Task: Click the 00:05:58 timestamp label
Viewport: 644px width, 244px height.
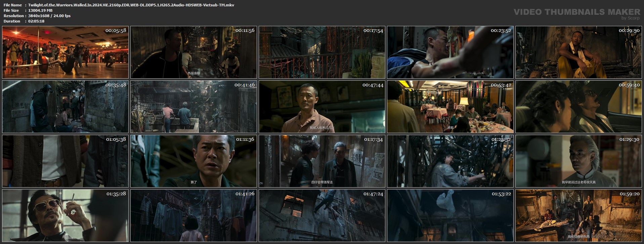Action: click(x=116, y=31)
